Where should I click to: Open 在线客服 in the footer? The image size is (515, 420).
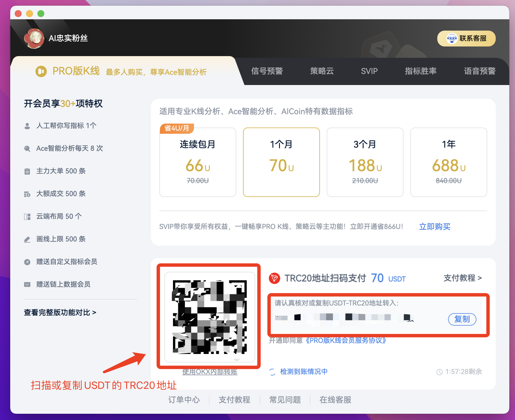pos(335,400)
